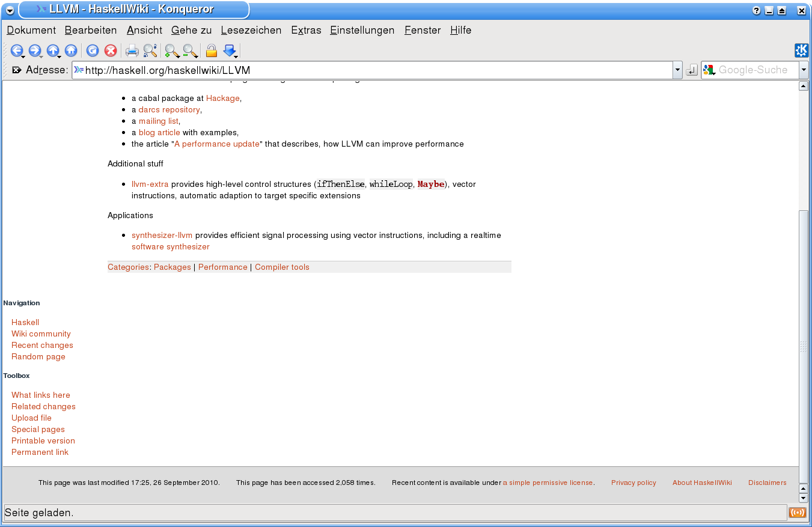Open the Dokument menu
This screenshot has height=527, width=812.
31,30
